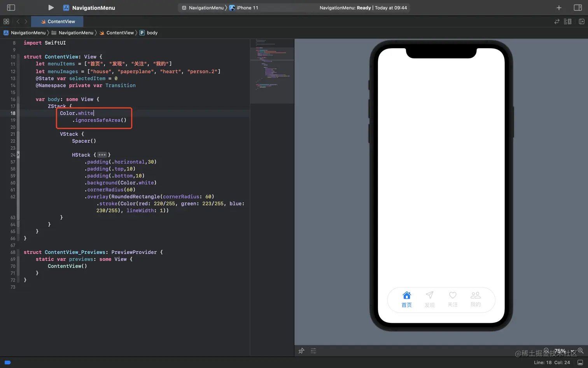Select the ContentView editor tab

(58, 21)
